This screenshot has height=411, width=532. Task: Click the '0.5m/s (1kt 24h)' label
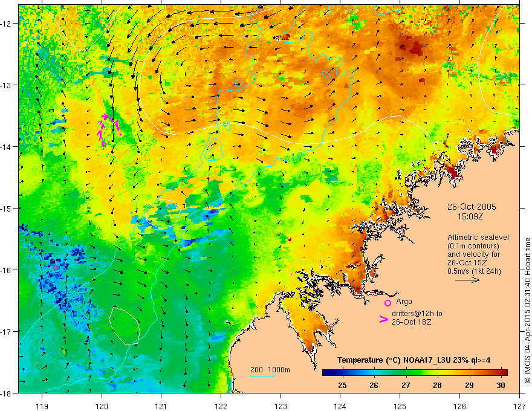474,271
